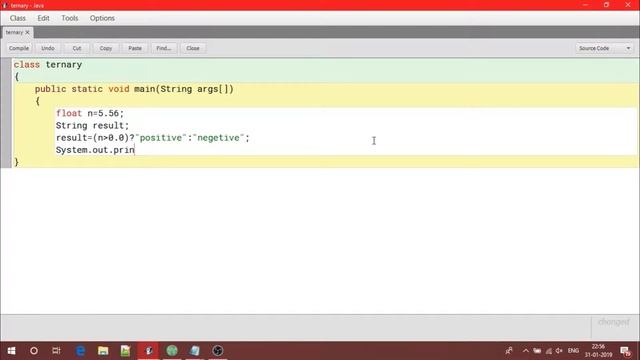Click the BlueJ icon on the taskbar

point(149,351)
